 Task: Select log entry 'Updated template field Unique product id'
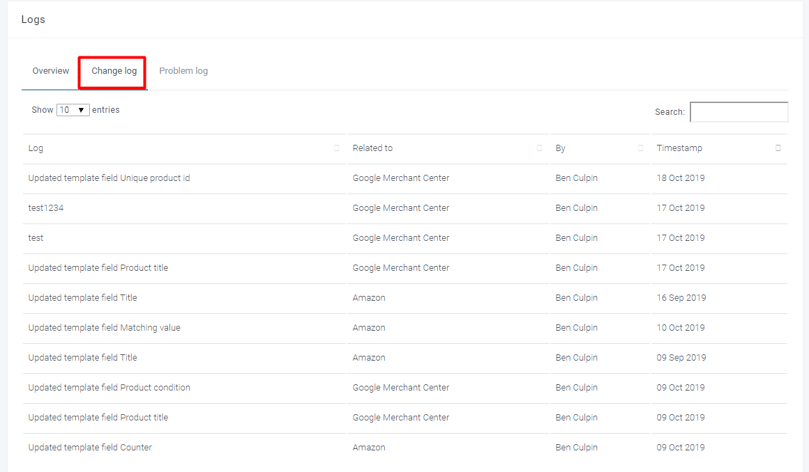tap(109, 178)
